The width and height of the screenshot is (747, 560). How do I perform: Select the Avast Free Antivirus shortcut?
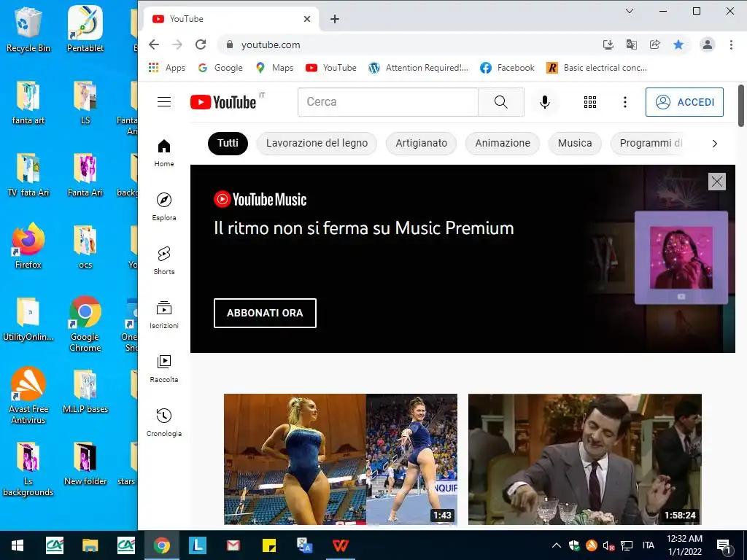28,395
